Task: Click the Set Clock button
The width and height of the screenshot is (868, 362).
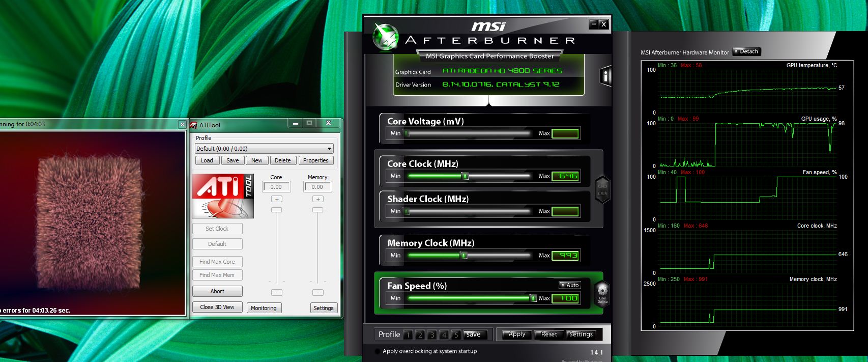Action: point(217,229)
